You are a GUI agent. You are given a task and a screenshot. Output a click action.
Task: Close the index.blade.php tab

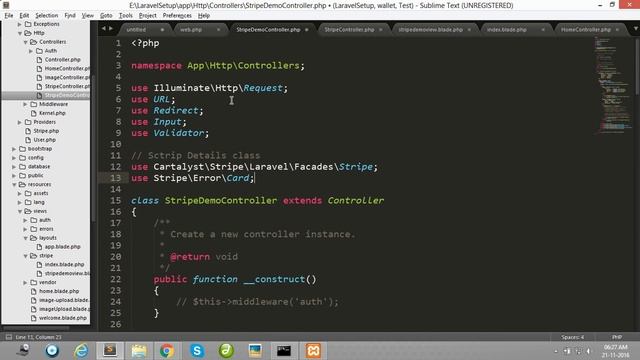543,30
